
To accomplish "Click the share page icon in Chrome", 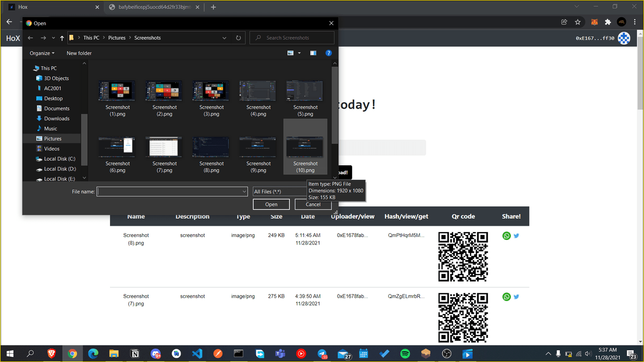I will (x=564, y=22).
